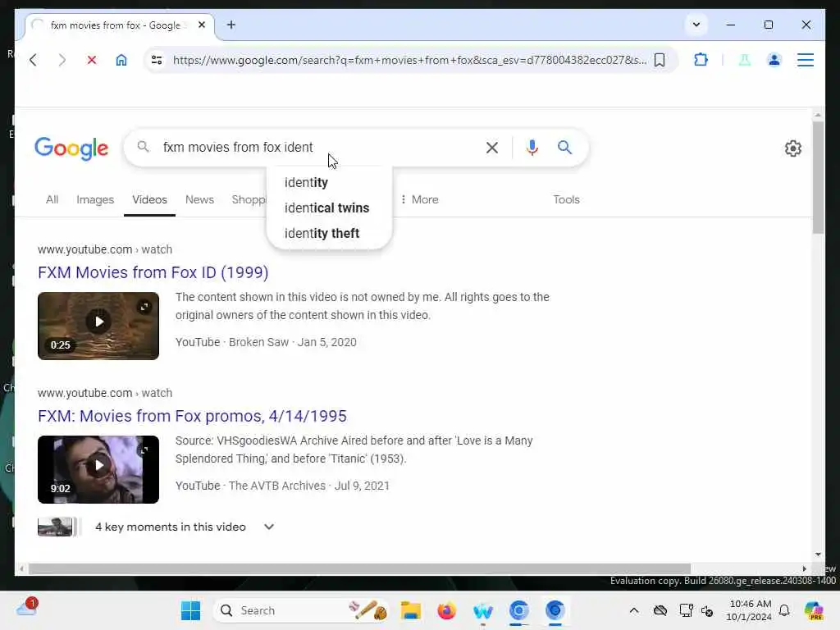Open the W app taskbar icon
Viewport: 840px width, 630px height.
(482, 610)
